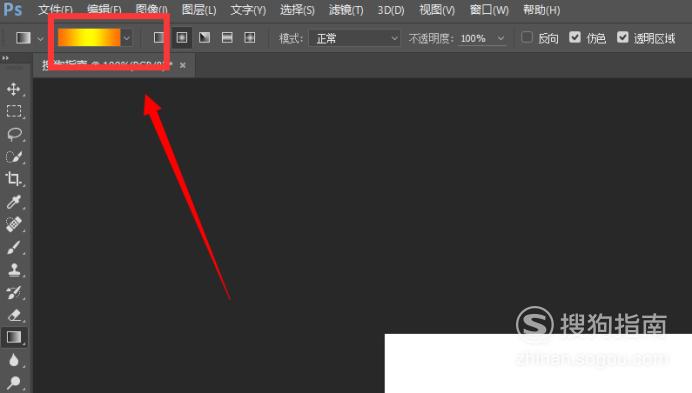Select the Rectangular Marquee tool

14,111
